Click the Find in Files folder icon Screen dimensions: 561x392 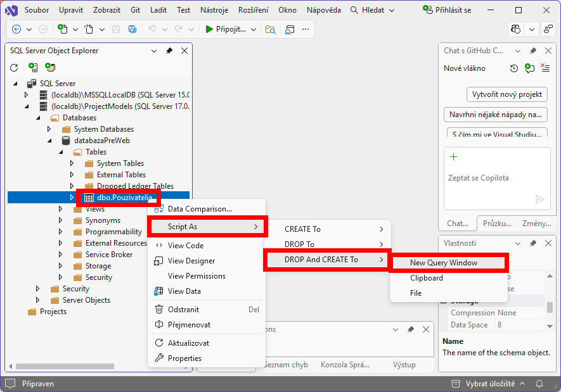point(271,29)
